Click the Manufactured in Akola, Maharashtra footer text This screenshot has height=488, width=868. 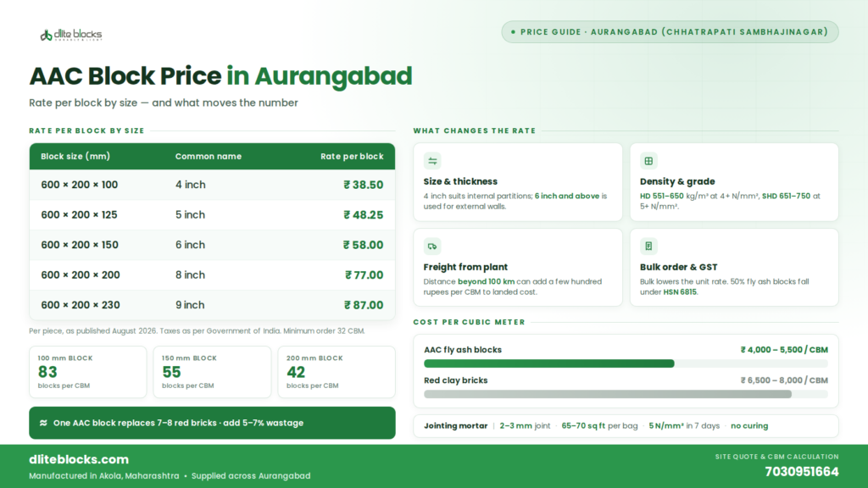[104, 476]
